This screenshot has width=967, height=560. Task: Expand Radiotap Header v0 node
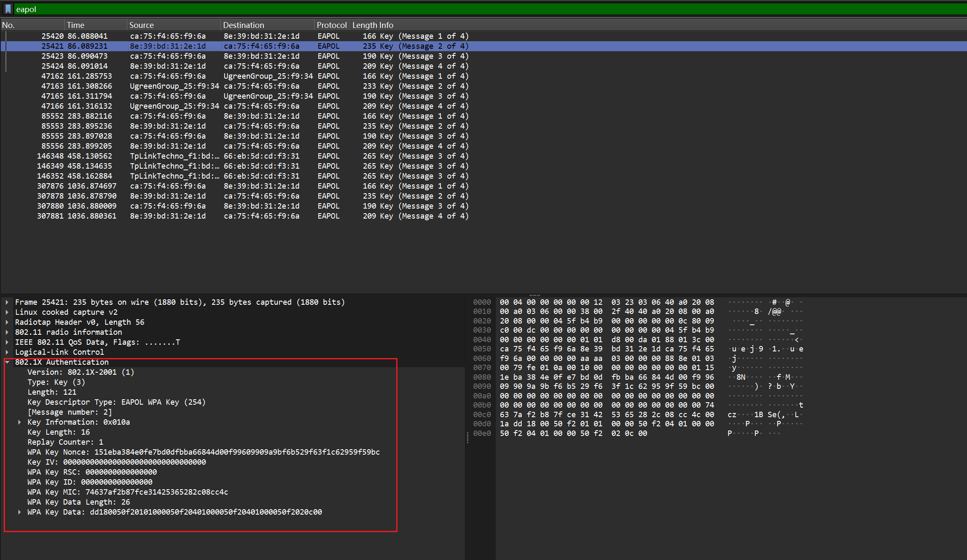tap(7, 322)
